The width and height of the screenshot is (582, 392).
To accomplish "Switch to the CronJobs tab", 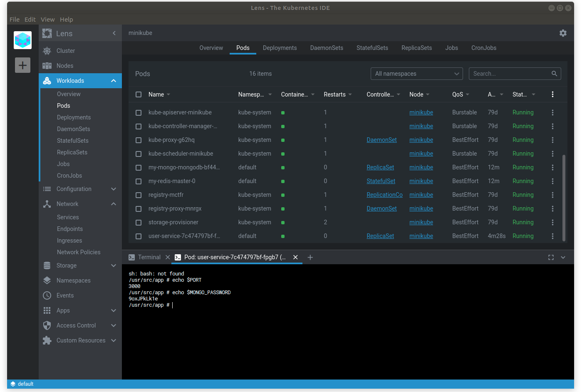I will click(x=484, y=48).
